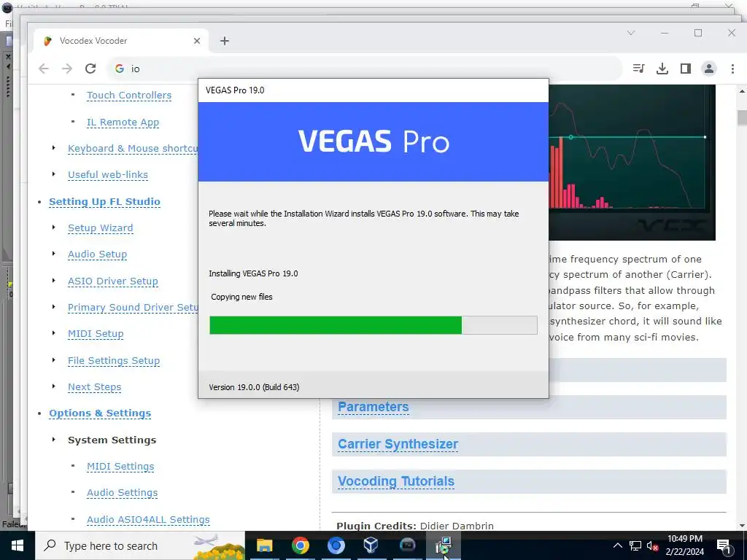Open the Audio Setup link
747x560 pixels.
(x=97, y=254)
